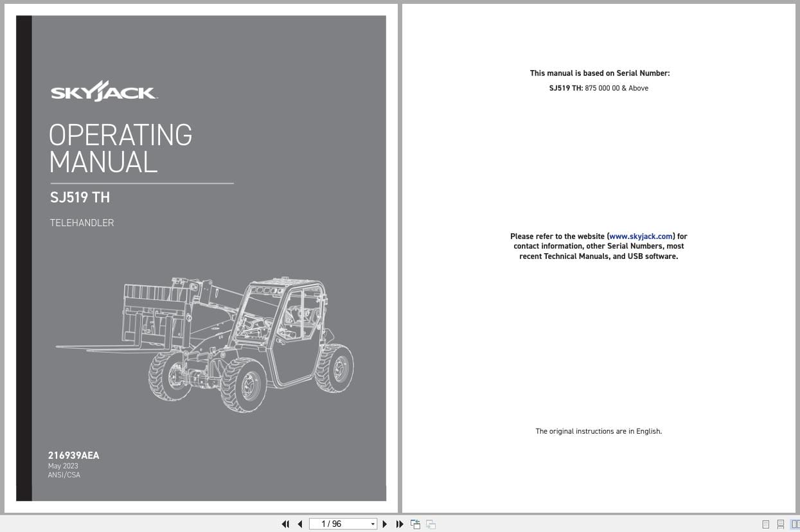This screenshot has width=800, height=532.
Task: Follow the www.skyjack.com hyperlink
Action: click(x=641, y=236)
